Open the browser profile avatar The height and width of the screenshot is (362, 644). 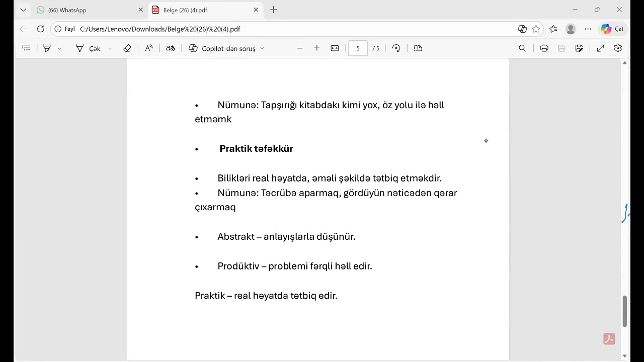[571, 29]
